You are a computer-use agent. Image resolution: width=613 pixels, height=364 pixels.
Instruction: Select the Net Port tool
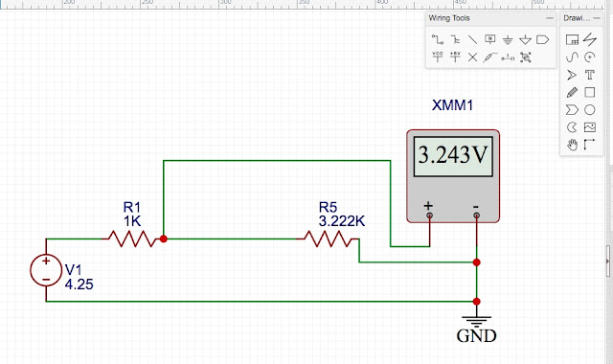[x=543, y=39]
